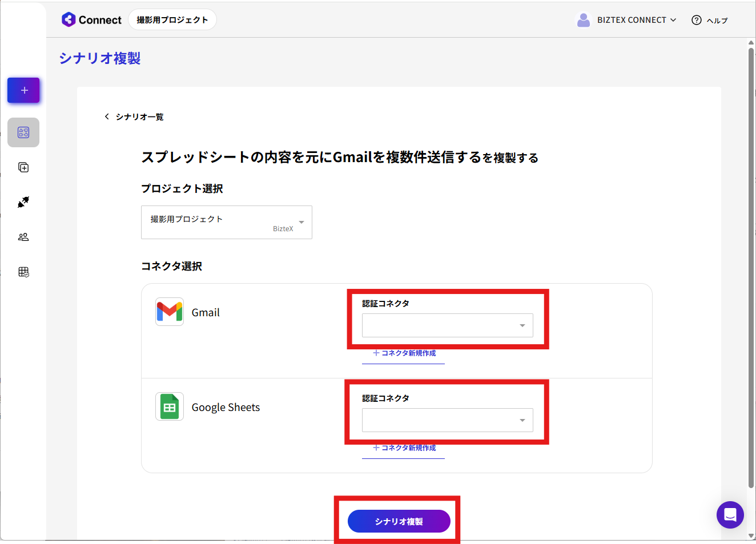Click the Google Sheets label text
The width and height of the screenshot is (756, 544).
coord(226,408)
